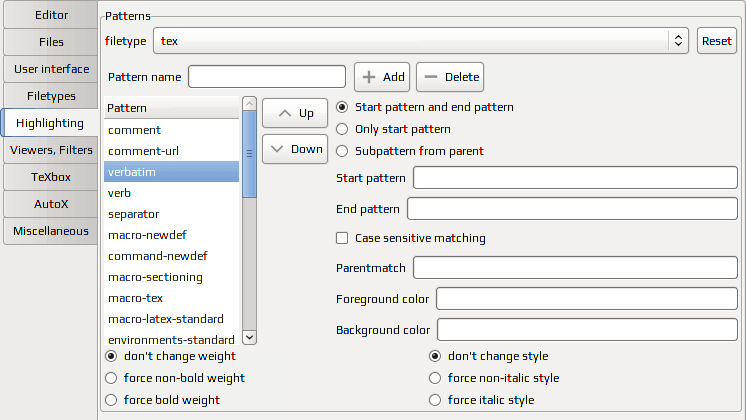The image size is (746, 420).
Task: Reset the highlighting patterns
Action: (x=717, y=41)
